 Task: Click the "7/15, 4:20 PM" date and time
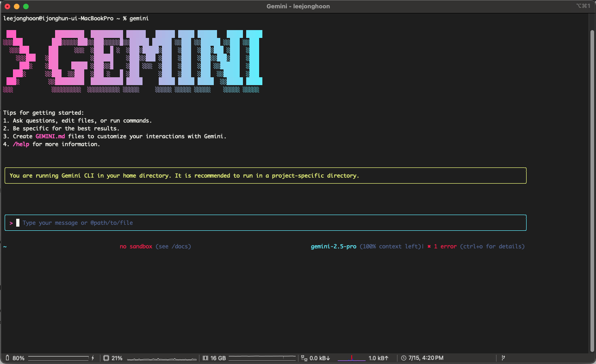click(x=426, y=358)
